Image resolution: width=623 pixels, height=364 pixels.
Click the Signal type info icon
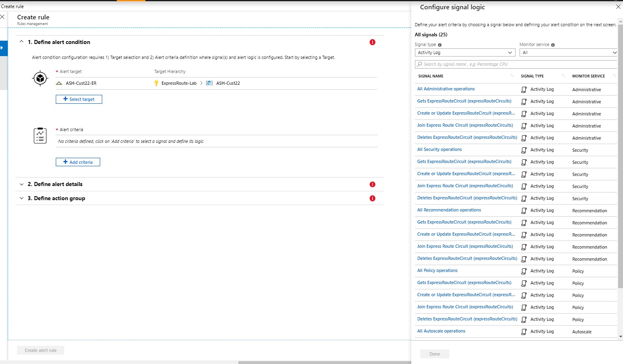[440, 45]
